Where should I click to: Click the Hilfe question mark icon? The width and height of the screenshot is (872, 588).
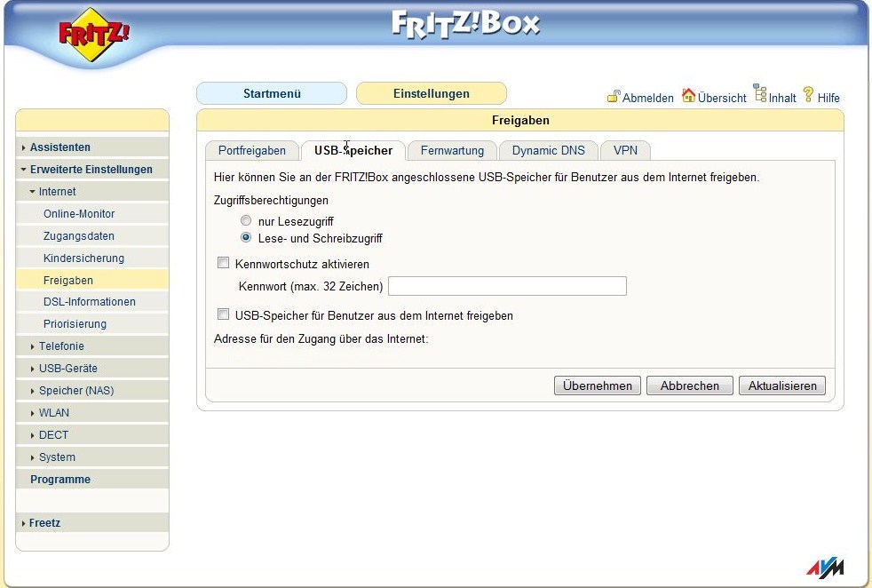coord(808,94)
